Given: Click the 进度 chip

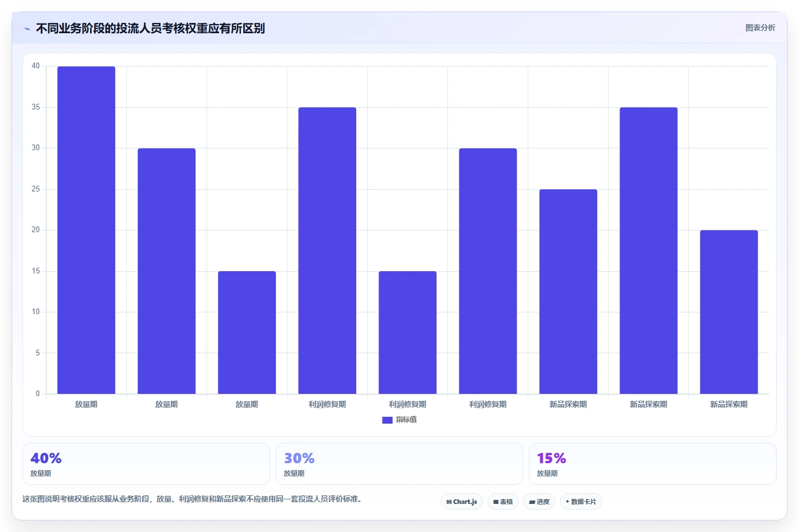Looking at the screenshot, I should (x=539, y=502).
